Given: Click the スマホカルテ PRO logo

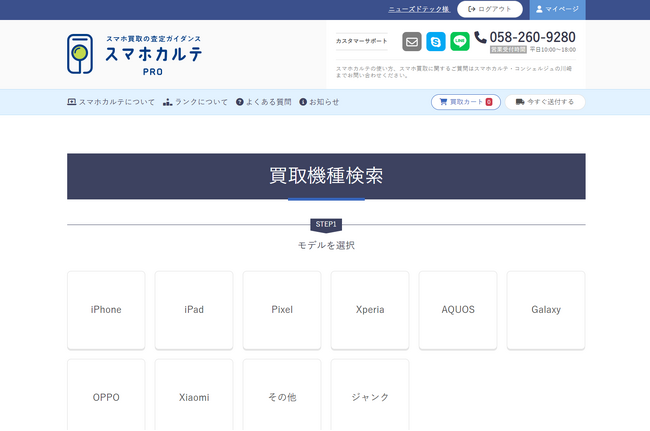Looking at the screenshot, I should point(135,54).
